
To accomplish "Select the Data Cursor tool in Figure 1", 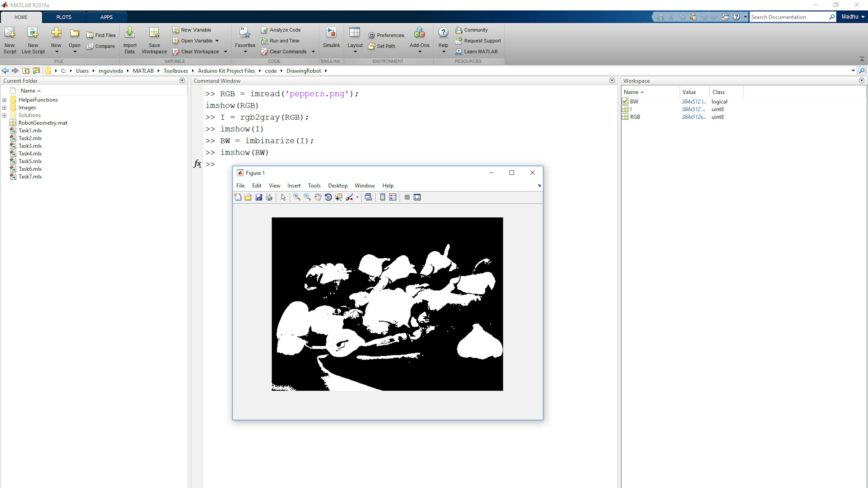I will [x=339, y=197].
